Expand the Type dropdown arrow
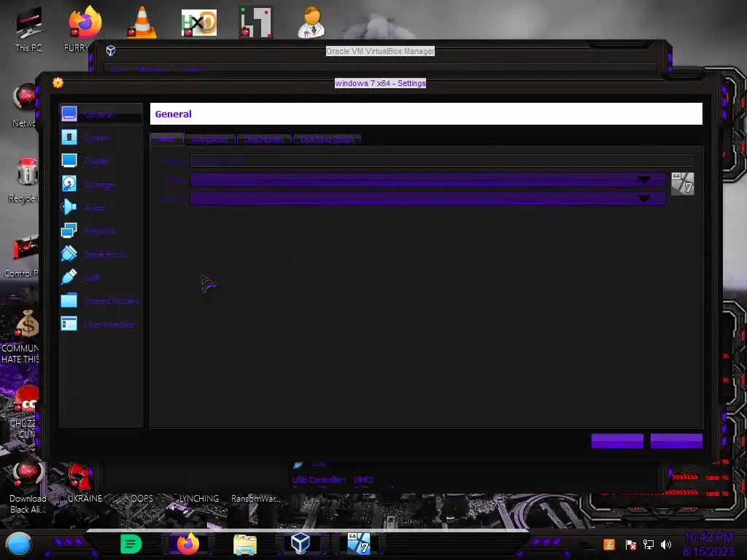The width and height of the screenshot is (747, 560). pos(643,179)
